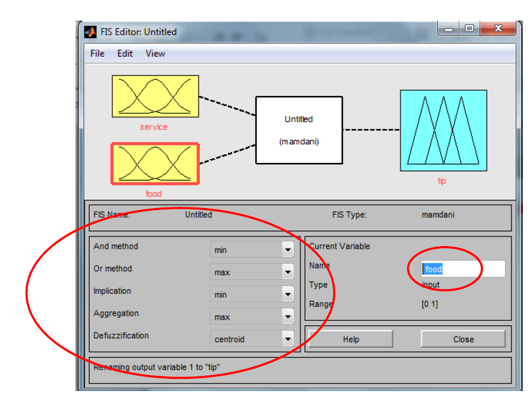Click the 'And method' label
The image size is (532, 402).
pyautogui.click(x=115, y=247)
